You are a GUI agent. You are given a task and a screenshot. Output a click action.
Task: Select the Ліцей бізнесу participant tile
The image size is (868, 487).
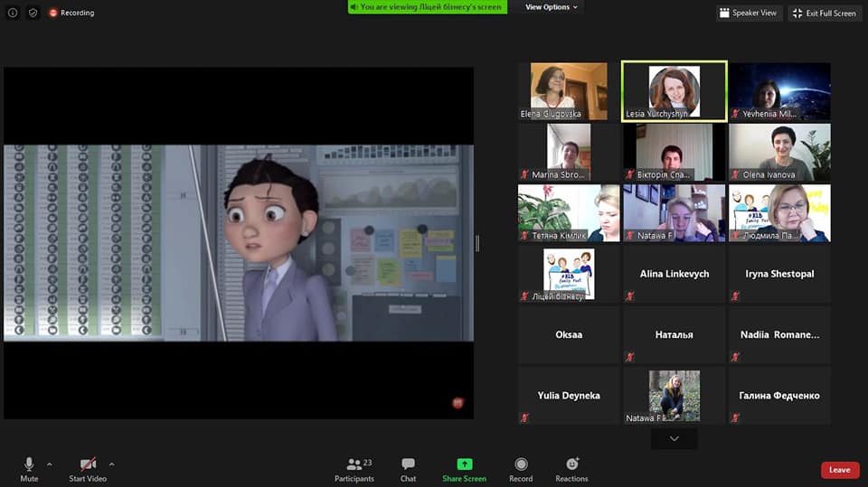[x=569, y=274]
